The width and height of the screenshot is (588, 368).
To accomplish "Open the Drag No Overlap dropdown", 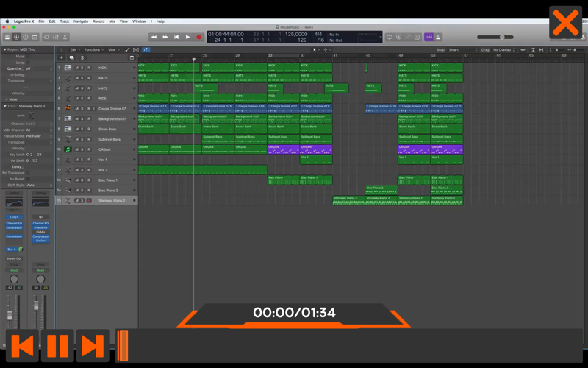I will pyautogui.click(x=504, y=49).
